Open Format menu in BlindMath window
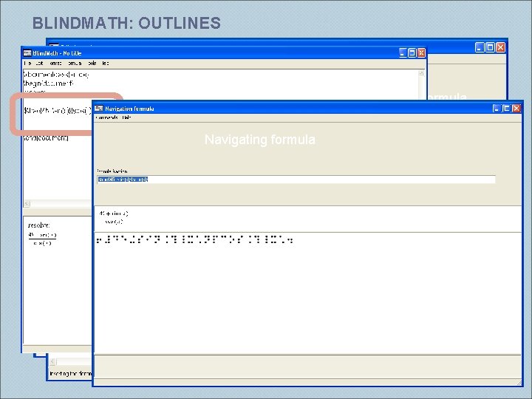The image size is (532, 399). click(x=55, y=63)
